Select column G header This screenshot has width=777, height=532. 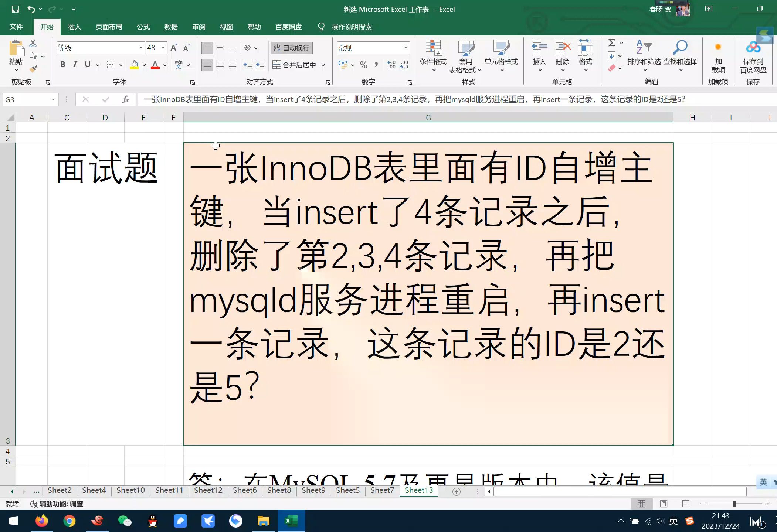(x=428, y=117)
